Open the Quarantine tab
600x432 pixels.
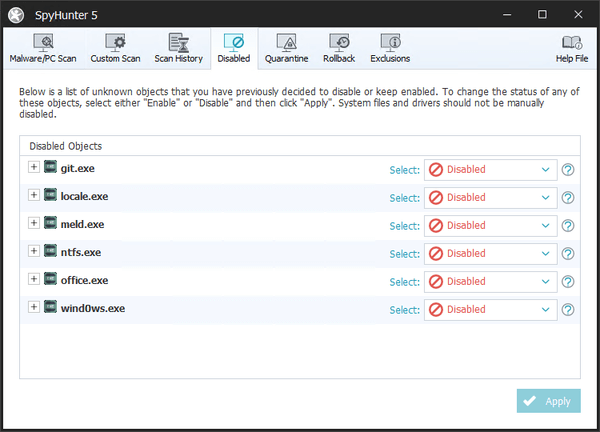(286, 48)
